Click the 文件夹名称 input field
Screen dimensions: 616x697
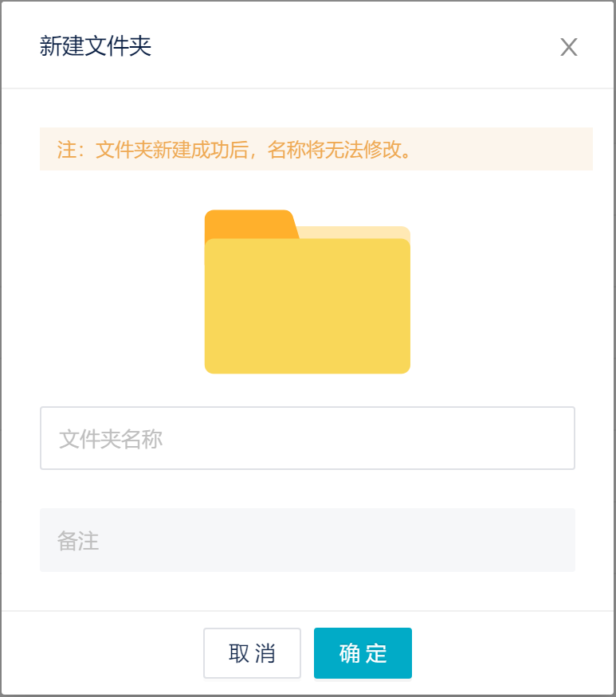pos(308,438)
